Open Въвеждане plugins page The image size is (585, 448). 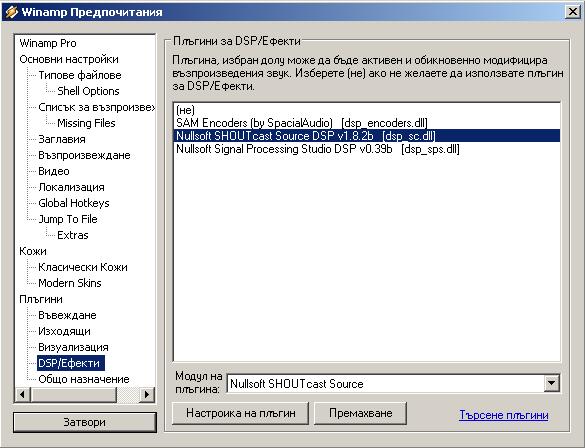coord(67,316)
